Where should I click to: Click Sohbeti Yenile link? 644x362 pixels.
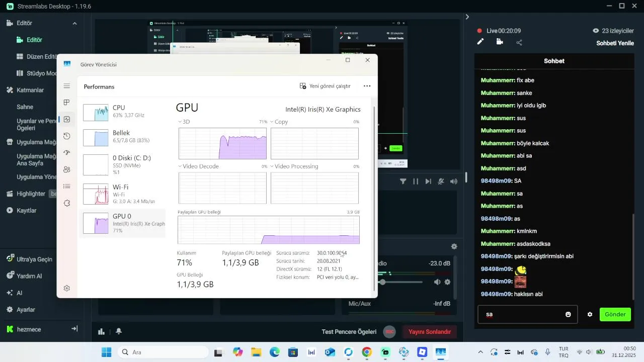tap(615, 43)
